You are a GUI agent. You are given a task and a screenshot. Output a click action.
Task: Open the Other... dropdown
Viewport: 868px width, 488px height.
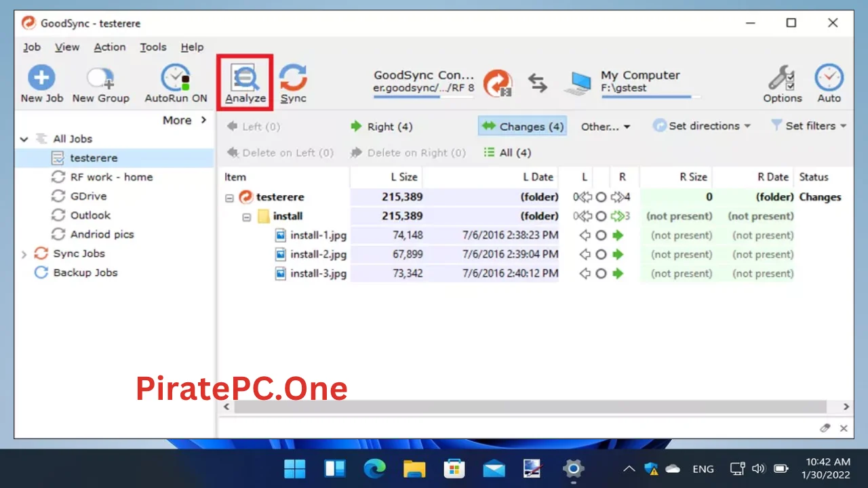click(x=606, y=127)
